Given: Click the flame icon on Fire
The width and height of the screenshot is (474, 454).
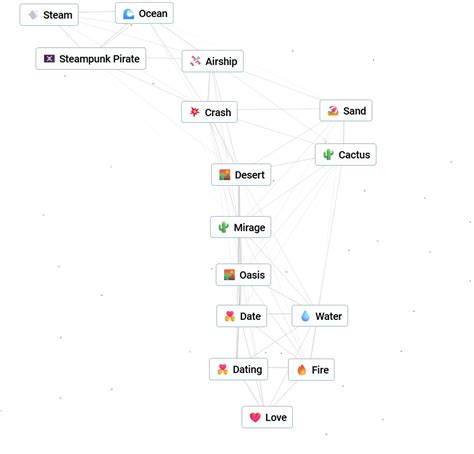Looking at the screenshot, I should [302, 370].
